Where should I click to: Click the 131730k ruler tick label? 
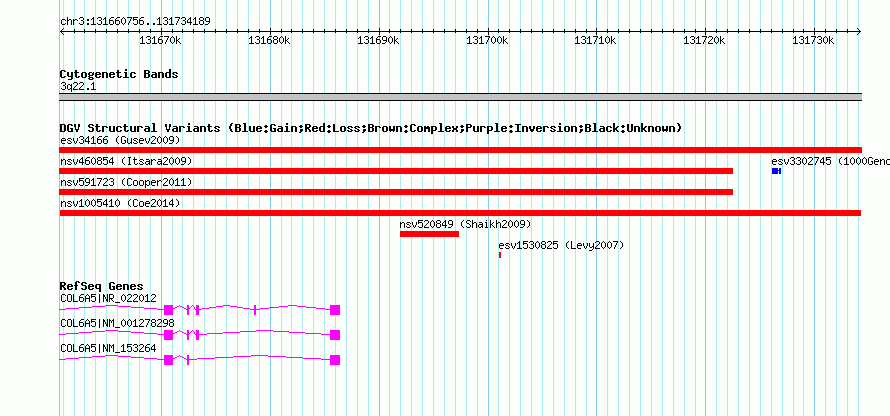click(813, 40)
